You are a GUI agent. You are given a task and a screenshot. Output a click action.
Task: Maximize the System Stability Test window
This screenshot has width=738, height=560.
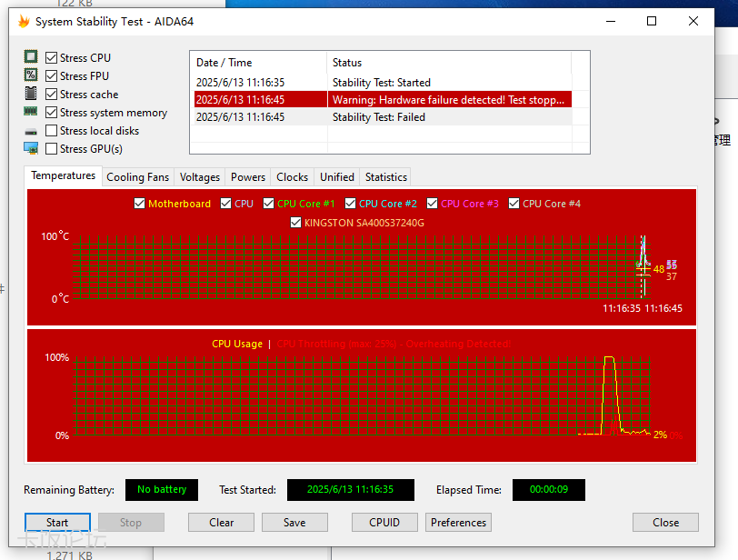click(652, 21)
